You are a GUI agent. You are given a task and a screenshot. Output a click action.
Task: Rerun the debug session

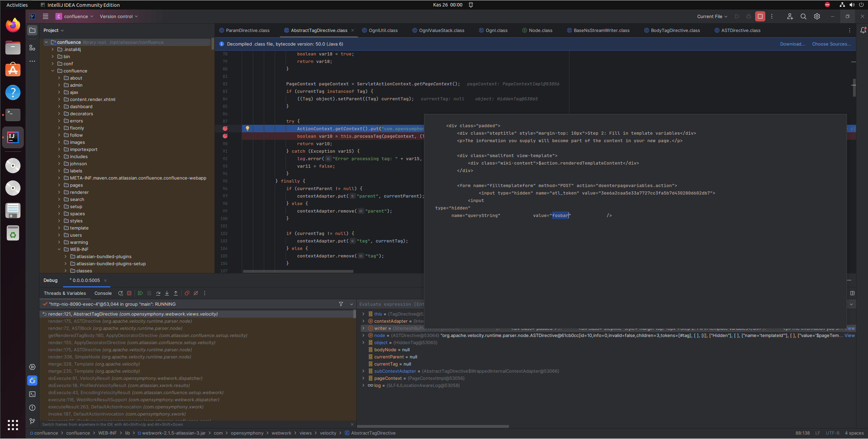tap(120, 293)
